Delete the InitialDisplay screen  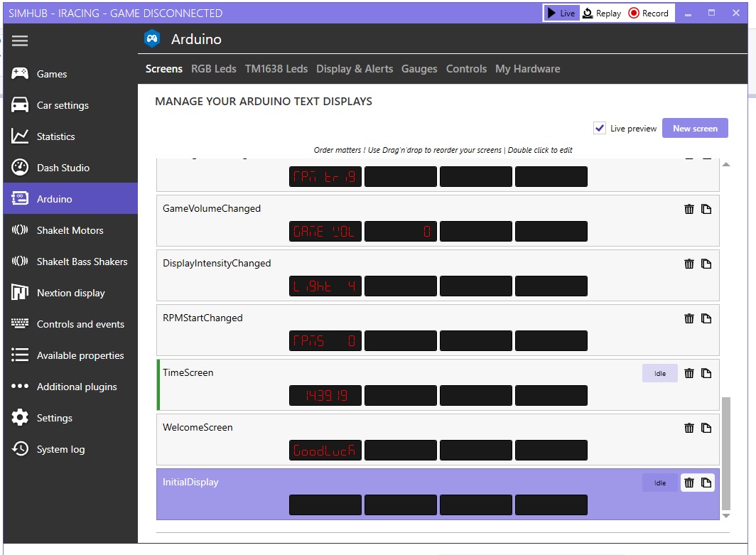[x=689, y=483]
